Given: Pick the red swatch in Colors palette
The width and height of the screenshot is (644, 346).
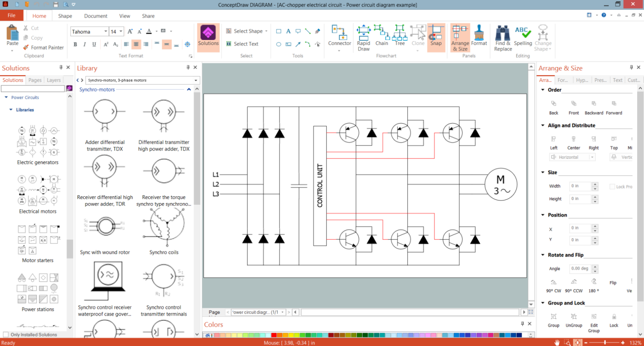Looking at the screenshot, I should [x=273, y=335].
